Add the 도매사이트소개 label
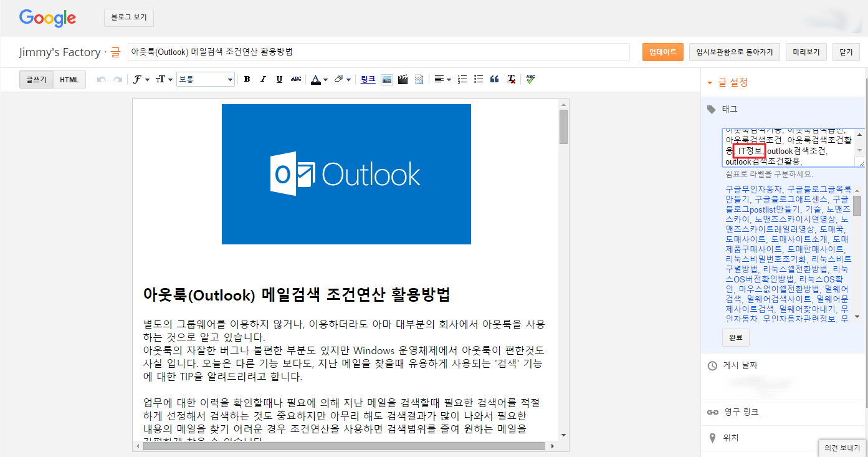 click(x=799, y=240)
